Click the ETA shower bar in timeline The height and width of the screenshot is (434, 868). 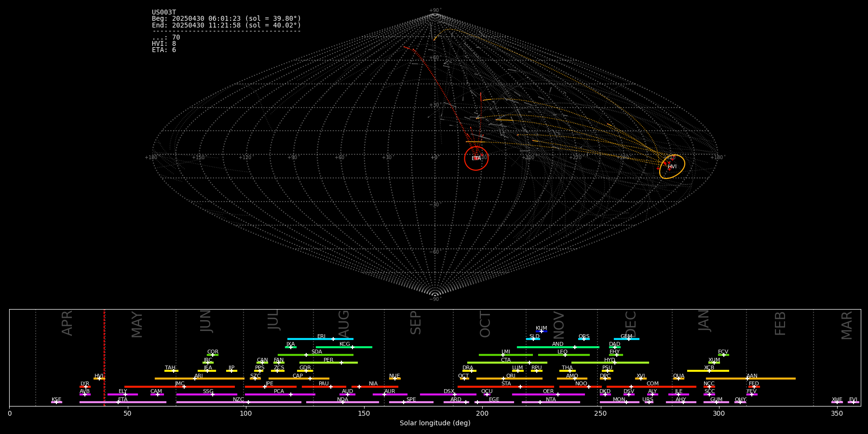(123, 402)
